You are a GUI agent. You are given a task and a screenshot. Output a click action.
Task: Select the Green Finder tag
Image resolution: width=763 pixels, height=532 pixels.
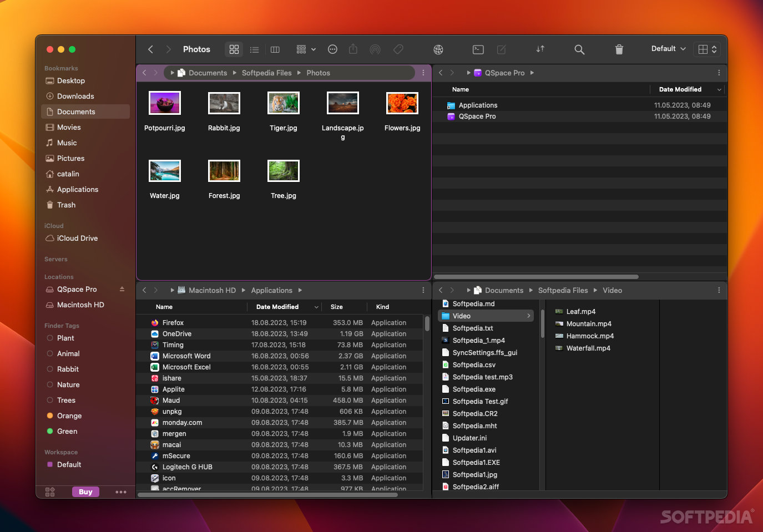coord(85,431)
